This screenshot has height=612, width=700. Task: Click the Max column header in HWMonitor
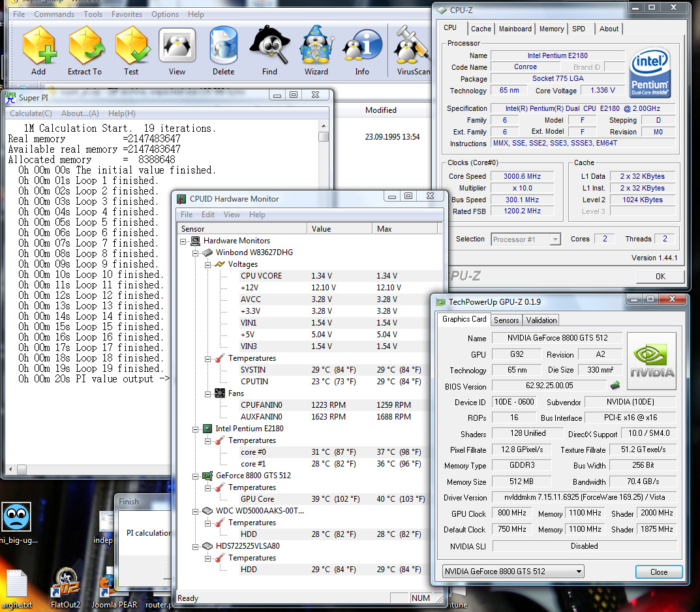404,228
